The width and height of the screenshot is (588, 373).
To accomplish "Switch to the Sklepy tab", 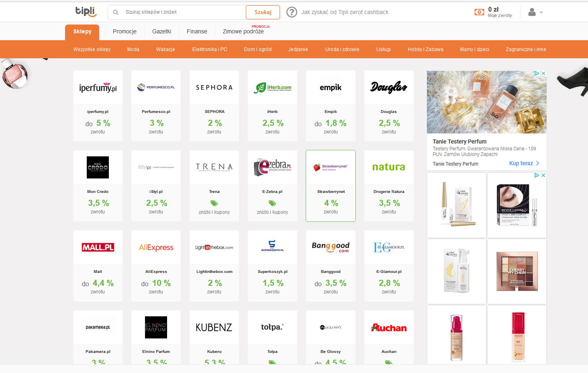I will (x=82, y=31).
